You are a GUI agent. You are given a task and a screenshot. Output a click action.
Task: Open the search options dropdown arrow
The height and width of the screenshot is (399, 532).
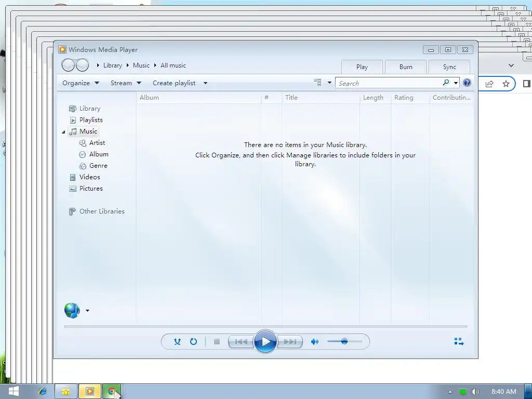pos(456,83)
